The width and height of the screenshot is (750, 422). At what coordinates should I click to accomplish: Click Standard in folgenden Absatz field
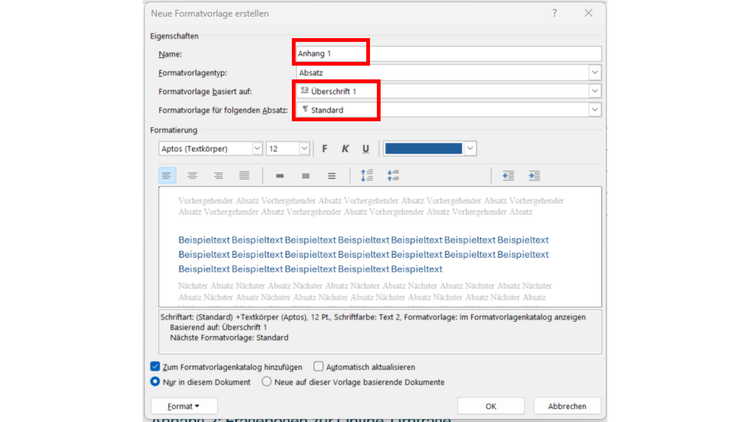click(x=327, y=110)
